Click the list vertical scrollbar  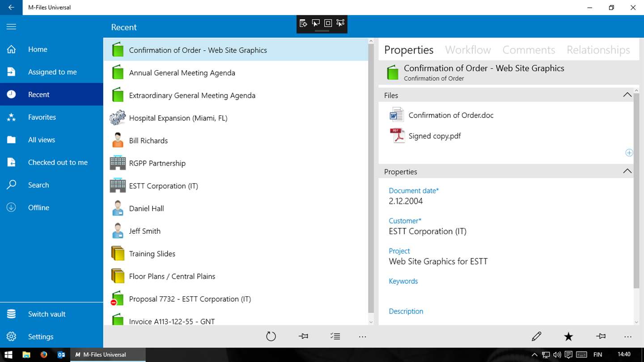[x=371, y=179]
